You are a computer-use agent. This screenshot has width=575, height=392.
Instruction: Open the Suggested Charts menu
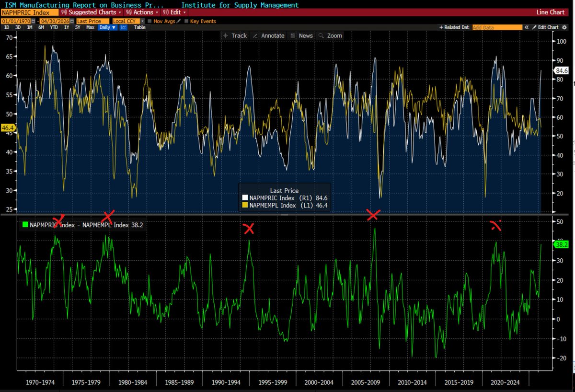click(92, 12)
